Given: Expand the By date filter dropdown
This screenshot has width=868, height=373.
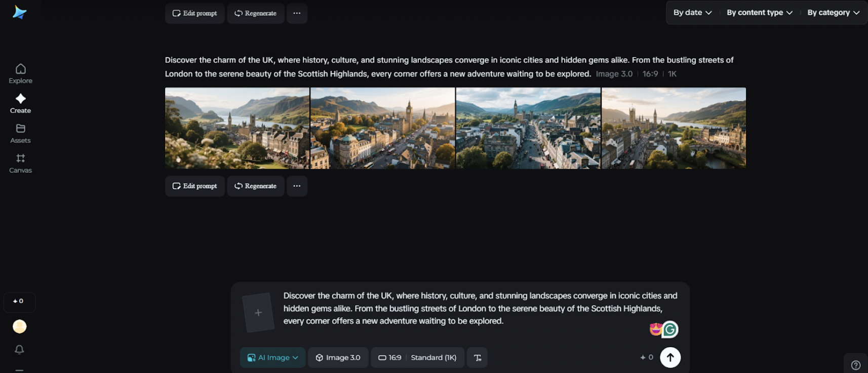Looking at the screenshot, I should point(692,13).
